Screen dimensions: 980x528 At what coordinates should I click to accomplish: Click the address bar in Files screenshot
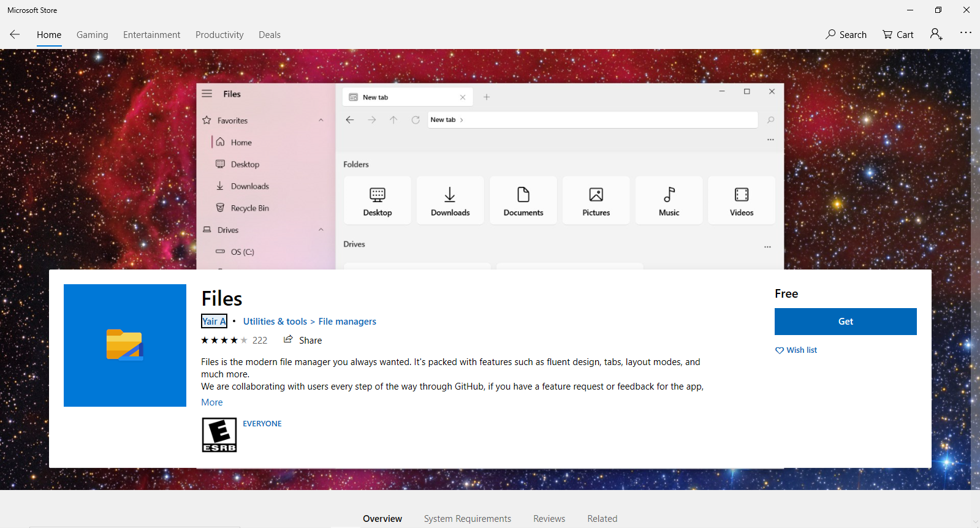coord(593,120)
